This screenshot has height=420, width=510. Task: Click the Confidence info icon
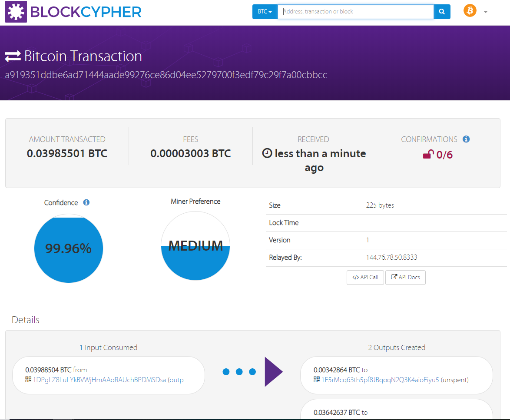point(86,202)
